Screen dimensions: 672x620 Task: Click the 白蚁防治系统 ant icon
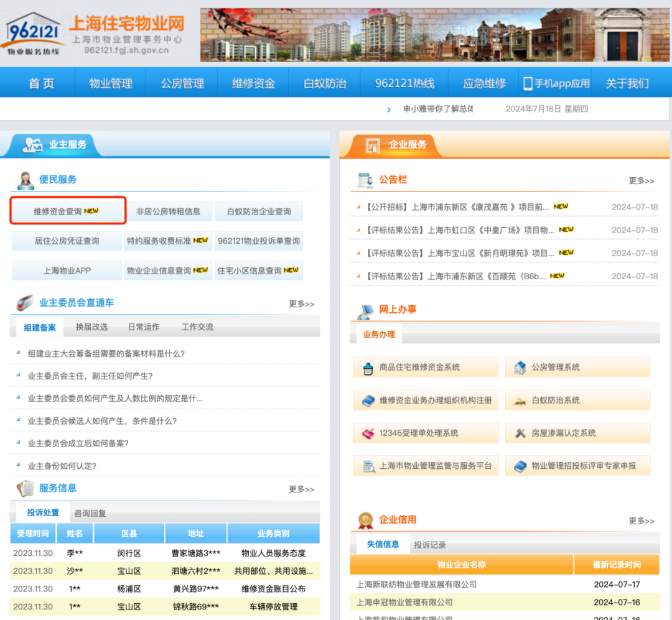click(x=520, y=402)
